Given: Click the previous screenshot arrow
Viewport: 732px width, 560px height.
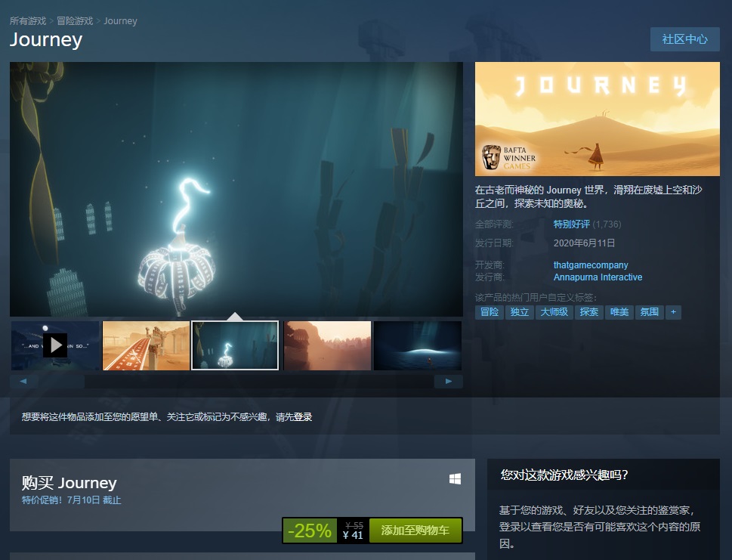Looking at the screenshot, I should tap(23, 382).
